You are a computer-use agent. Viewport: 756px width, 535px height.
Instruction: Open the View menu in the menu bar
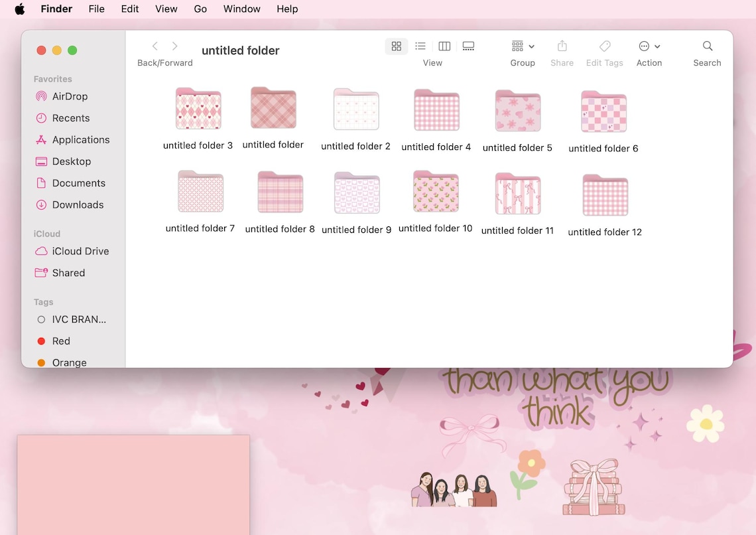[x=166, y=9]
